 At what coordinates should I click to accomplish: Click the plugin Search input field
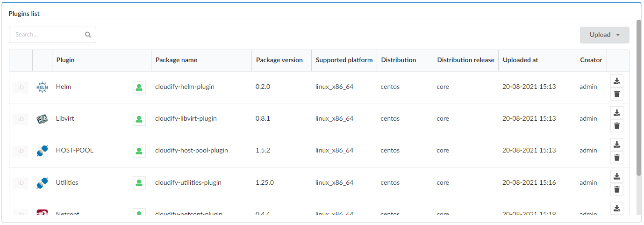(52, 35)
